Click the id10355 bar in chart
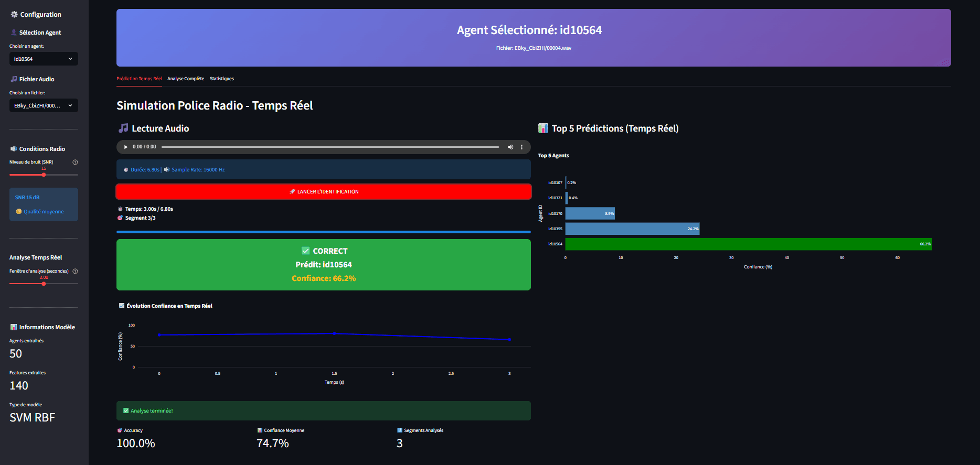Image resolution: width=980 pixels, height=465 pixels. pyautogui.click(x=633, y=229)
